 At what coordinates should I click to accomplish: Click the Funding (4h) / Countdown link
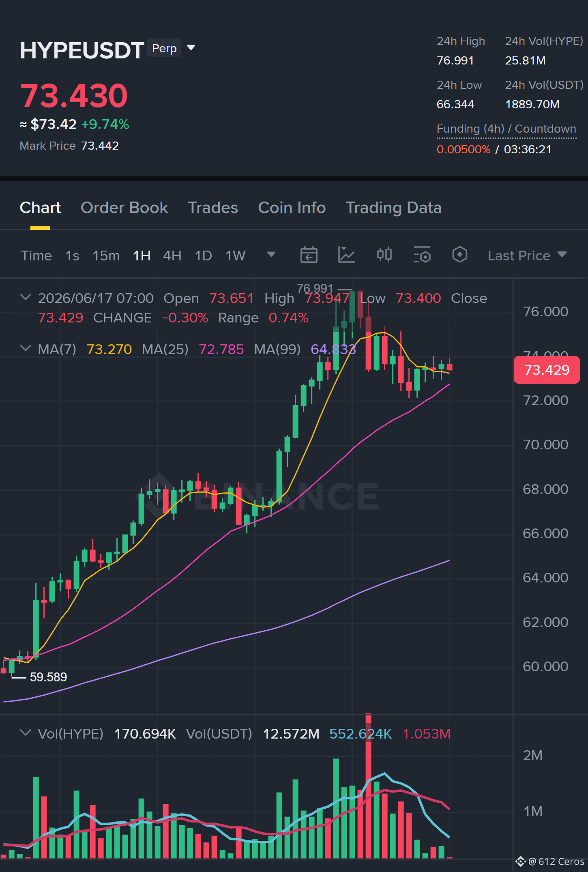click(506, 129)
